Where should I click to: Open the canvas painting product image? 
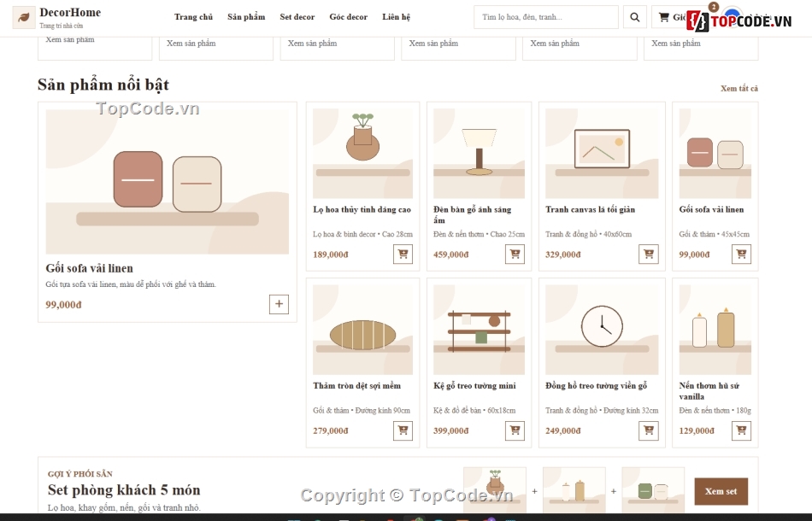click(x=602, y=154)
